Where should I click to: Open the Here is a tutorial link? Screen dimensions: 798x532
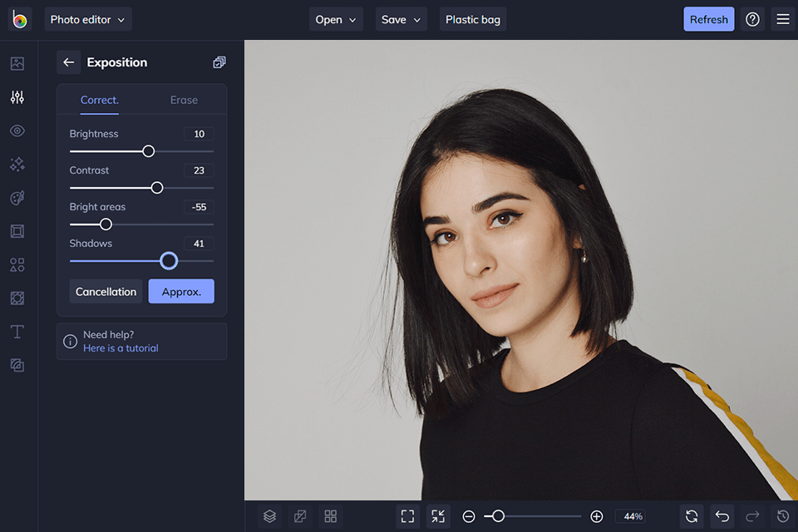121,348
